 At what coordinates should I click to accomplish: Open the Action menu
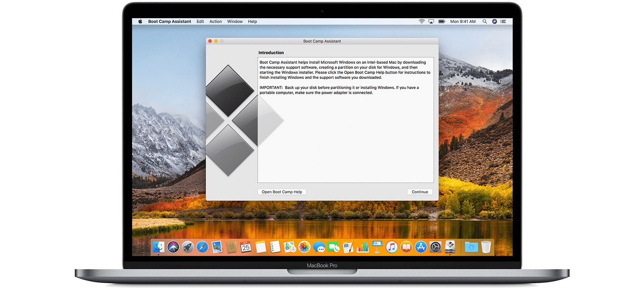click(x=215, y=21)
